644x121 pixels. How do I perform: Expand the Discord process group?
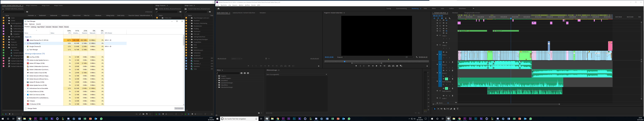pos(25,43)
